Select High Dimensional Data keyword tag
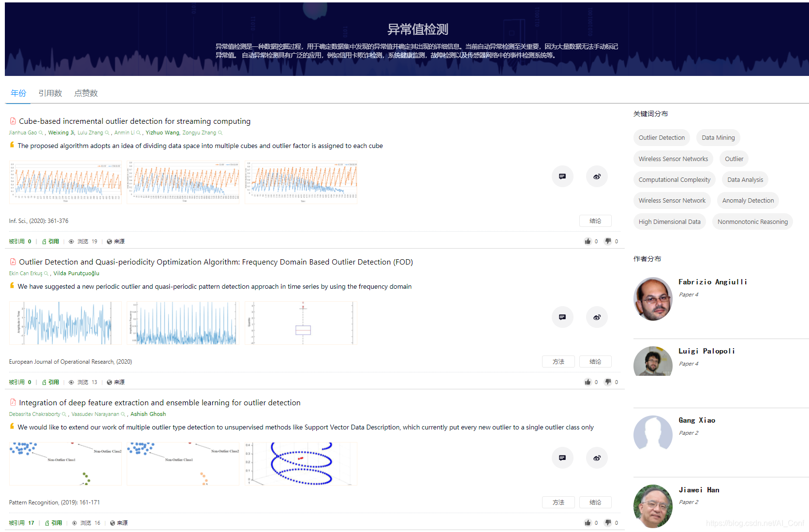This screenshot has width=809, height=532. click(x=670, y=222)
